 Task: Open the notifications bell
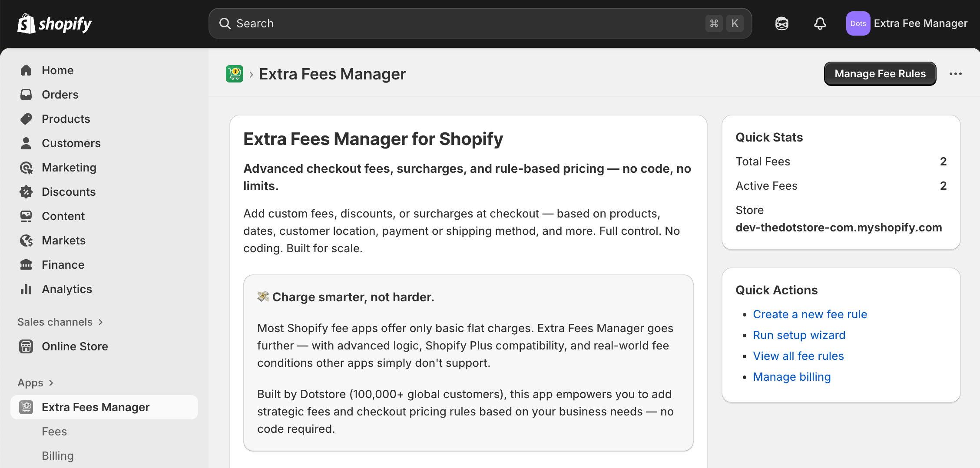(820, 23)
